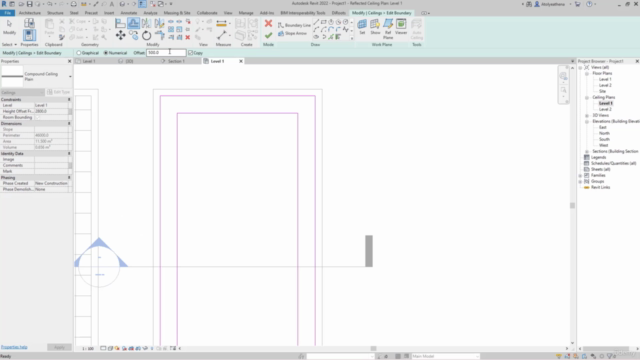The height and width of the screenshot is (360, 640).
Task: Click the 1:100 view scale control
Action: pos(88,349)
